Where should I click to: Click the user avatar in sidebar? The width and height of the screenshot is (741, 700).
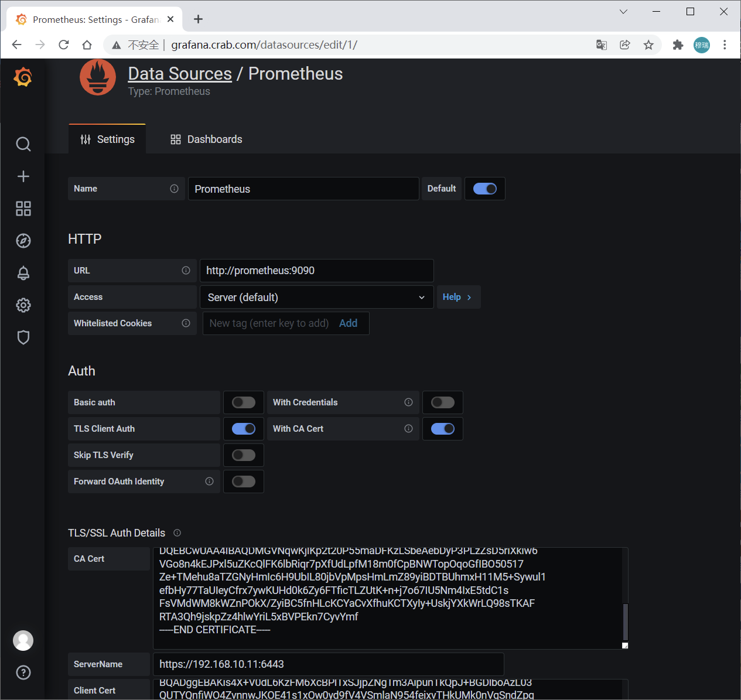(23, 640)
